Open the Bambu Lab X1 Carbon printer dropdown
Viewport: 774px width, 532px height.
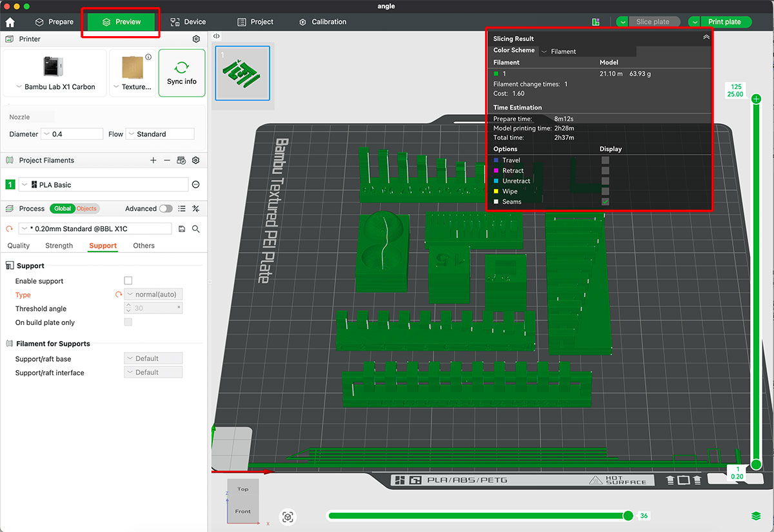tap(55, 87)
